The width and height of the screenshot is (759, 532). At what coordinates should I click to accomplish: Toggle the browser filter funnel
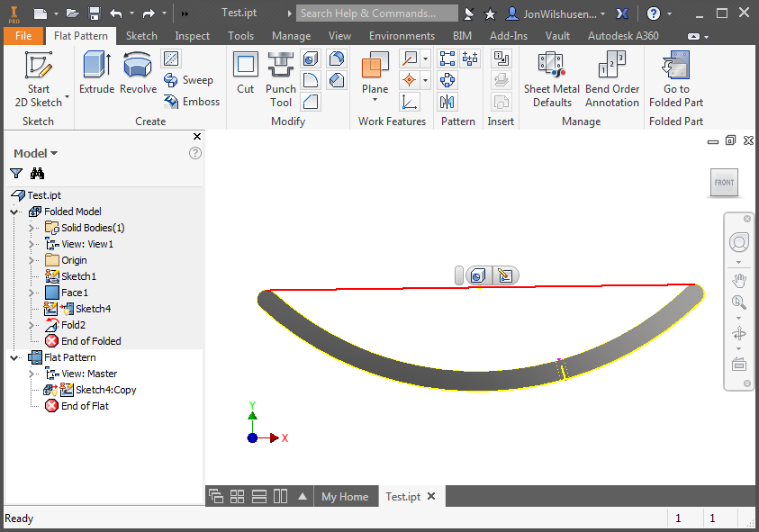[x=14, y=173]
